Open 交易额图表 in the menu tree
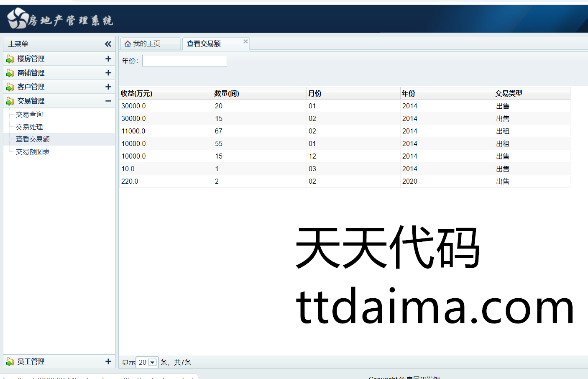 [33, 151]
